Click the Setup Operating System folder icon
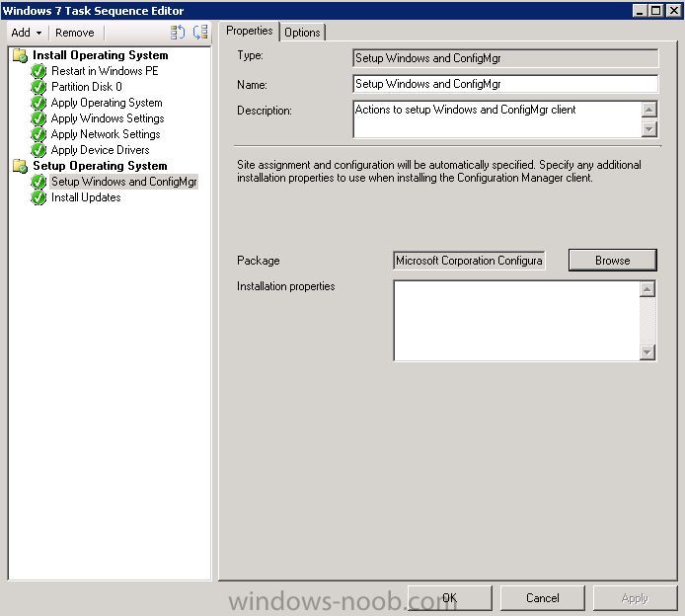 click(x=20, y=166)
